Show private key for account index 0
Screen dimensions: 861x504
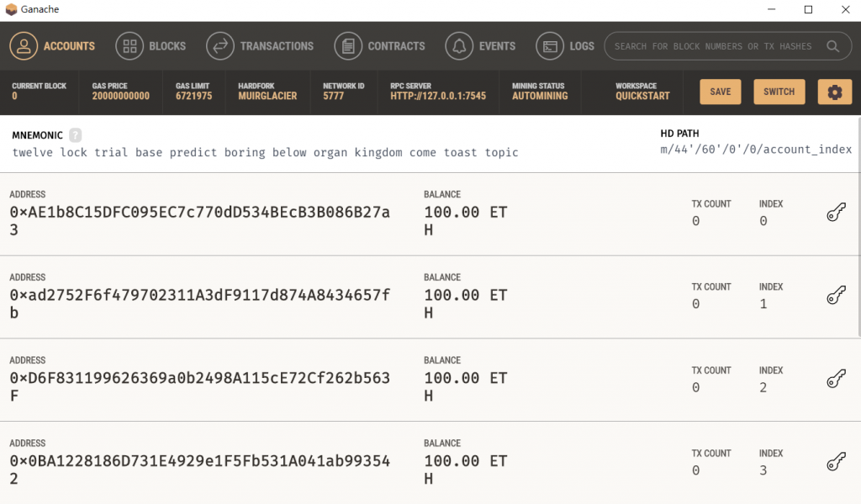[837, 213]
